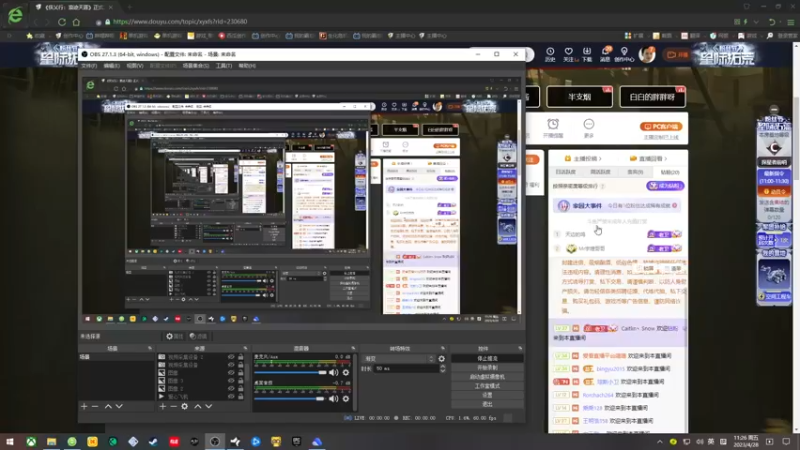Image resolution: width=800 pixels, height=450 pixels.
Task: Open 直播回看 link
Action: [648, 159]
